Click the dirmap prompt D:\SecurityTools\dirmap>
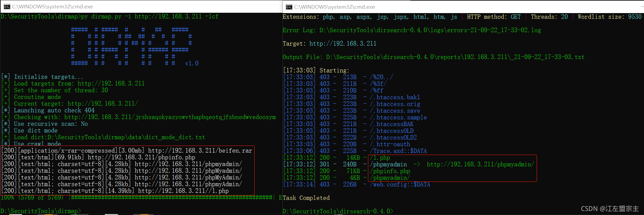 (x=41, y=211)
